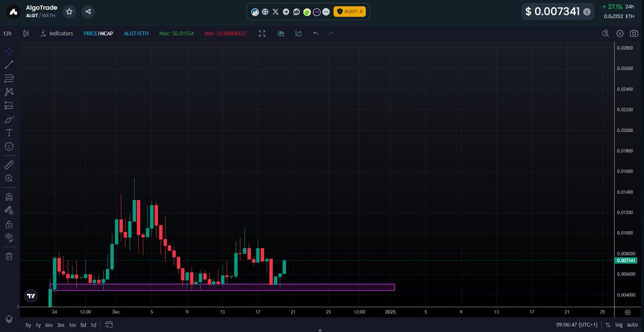Select the 6m date range

[x=49, y=325]
